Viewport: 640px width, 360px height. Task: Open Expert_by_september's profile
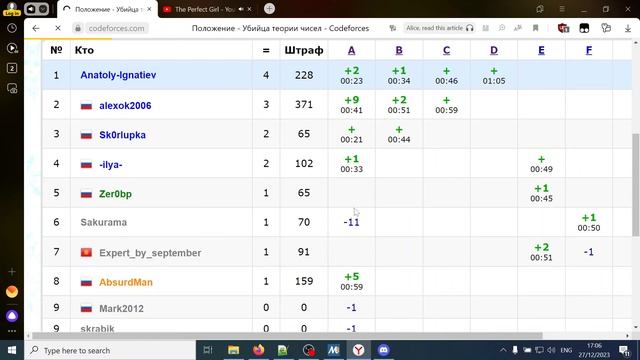point(150,253)
